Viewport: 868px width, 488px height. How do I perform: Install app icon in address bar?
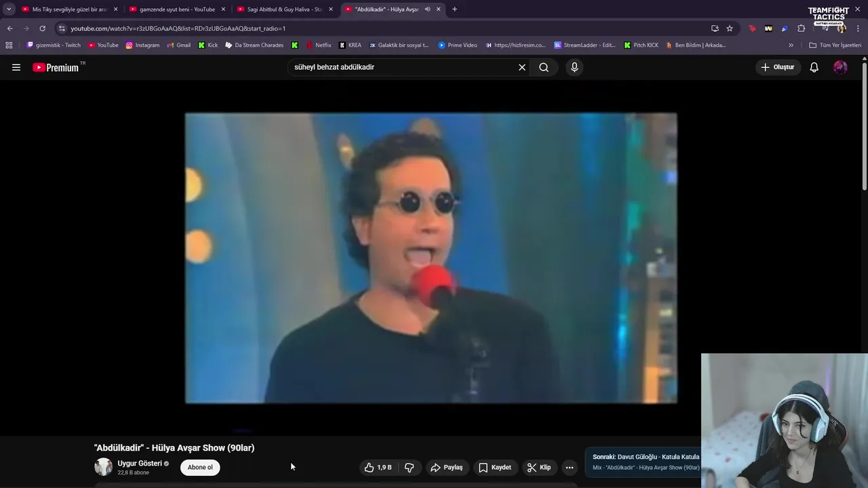[715, 28]
